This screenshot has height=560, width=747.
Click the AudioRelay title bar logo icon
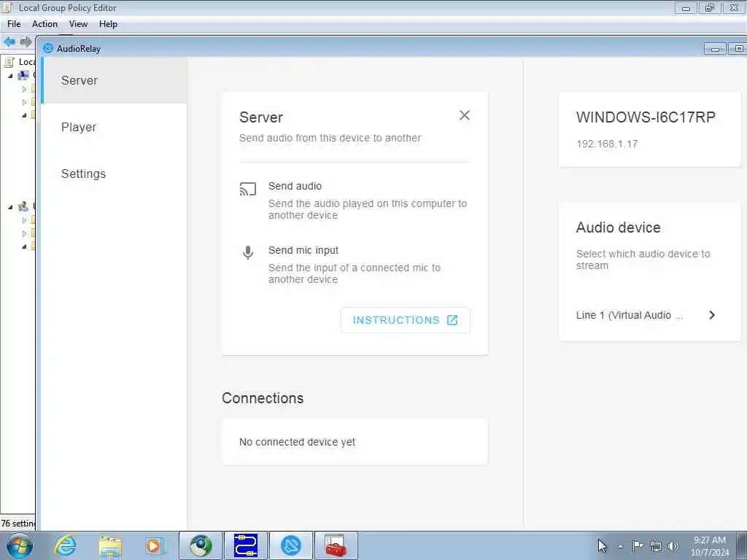pyautogui.click(x=47, y=48)
